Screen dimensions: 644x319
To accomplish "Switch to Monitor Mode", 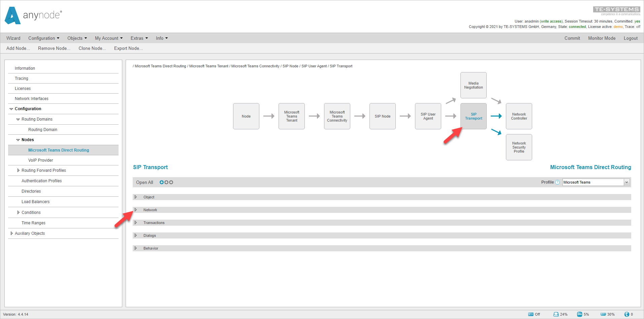I will (602, 38).
